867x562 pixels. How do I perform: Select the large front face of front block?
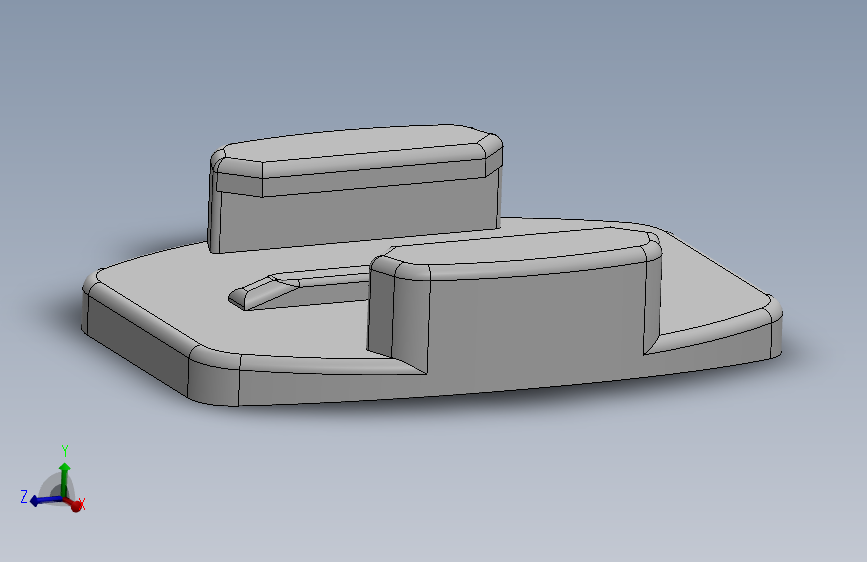click(535, 324)
